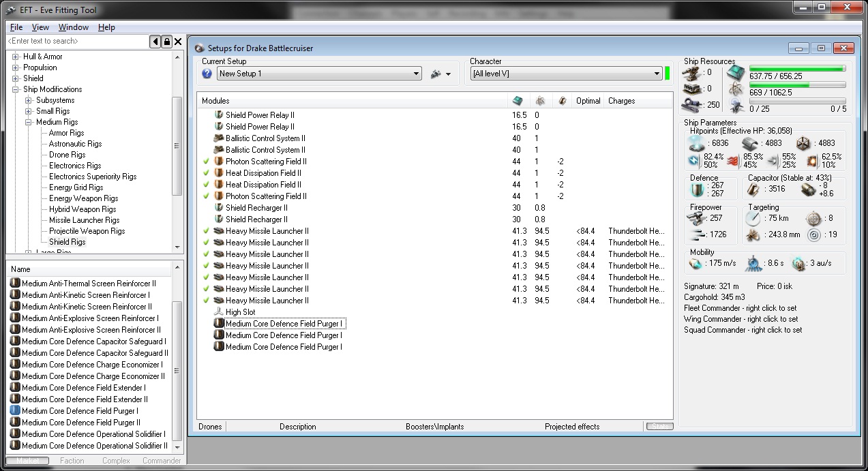868x471 pixels.
Task: Click the armor hitpoints icon
Action: (x=749, y=143)
